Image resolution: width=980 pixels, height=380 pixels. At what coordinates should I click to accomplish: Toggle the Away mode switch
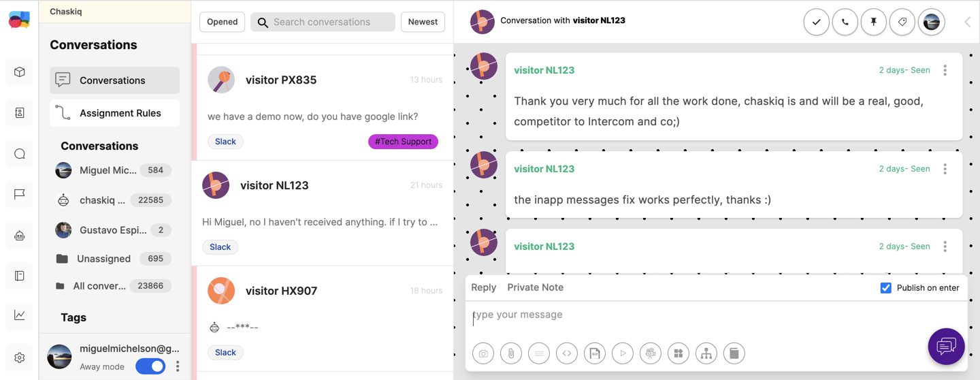coord(150,366)
